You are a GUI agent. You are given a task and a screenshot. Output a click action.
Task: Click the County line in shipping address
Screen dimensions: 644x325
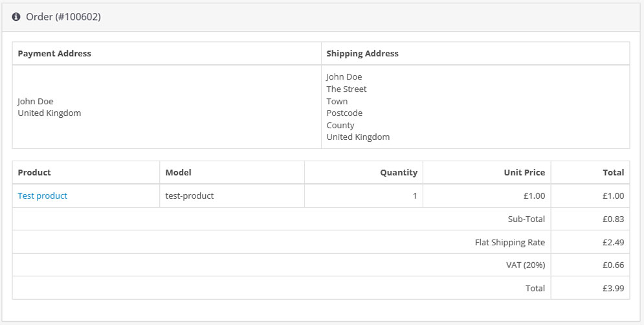[x=340, y=126]
